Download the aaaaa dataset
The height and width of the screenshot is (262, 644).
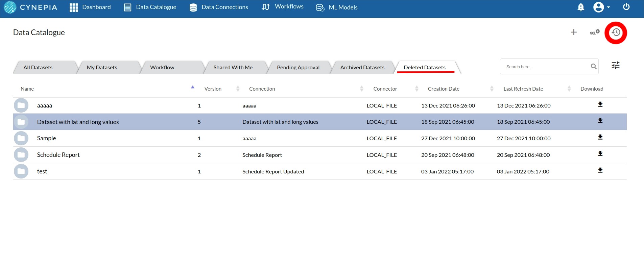tap(600, 104)
